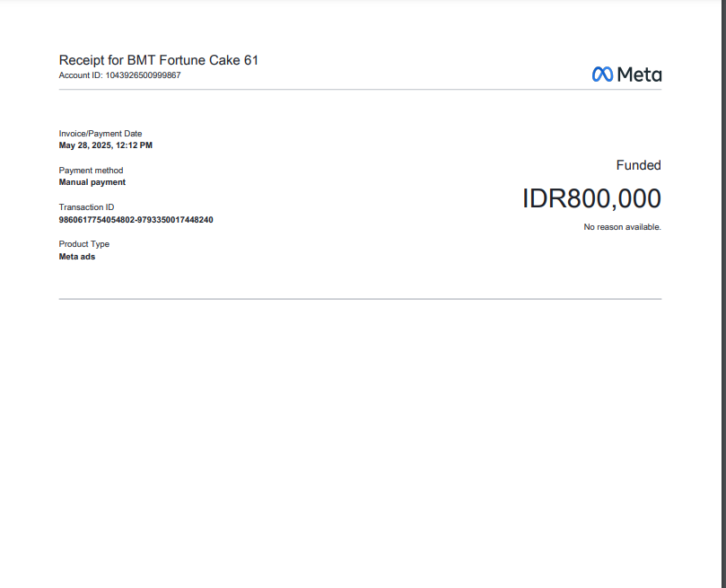This screenshot has height=588, width=726.
Task: Click the No reason available note
Action: tap(622, 227)
